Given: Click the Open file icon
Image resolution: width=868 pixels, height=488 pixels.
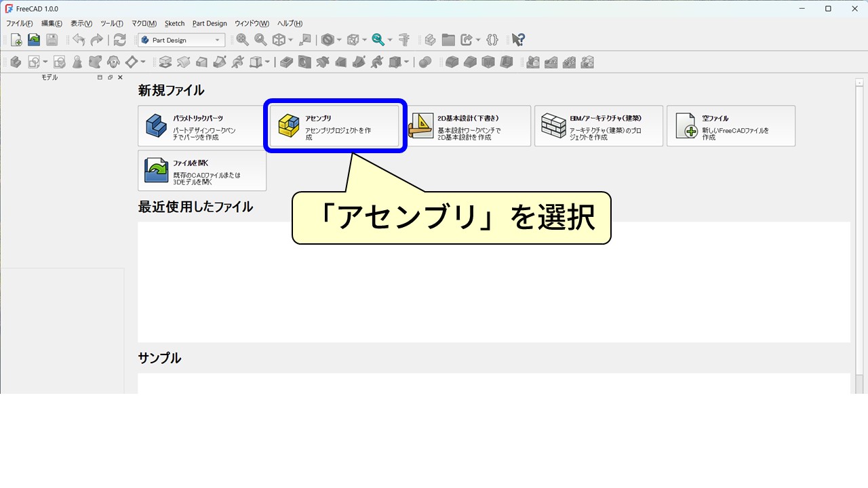Looking at the screenshot, I should click(x=34, y=40).
